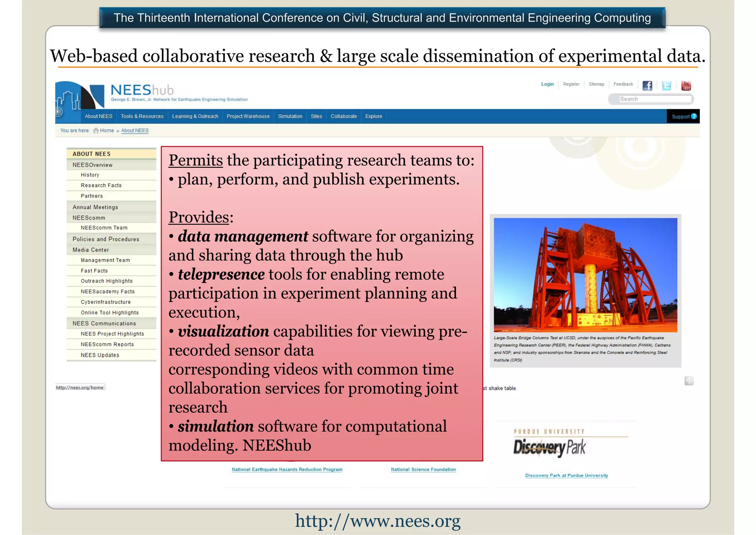The width and height of the screenshot is (756, 535).
Task: Click the bridge columns test photo
Action: (585, 275)
